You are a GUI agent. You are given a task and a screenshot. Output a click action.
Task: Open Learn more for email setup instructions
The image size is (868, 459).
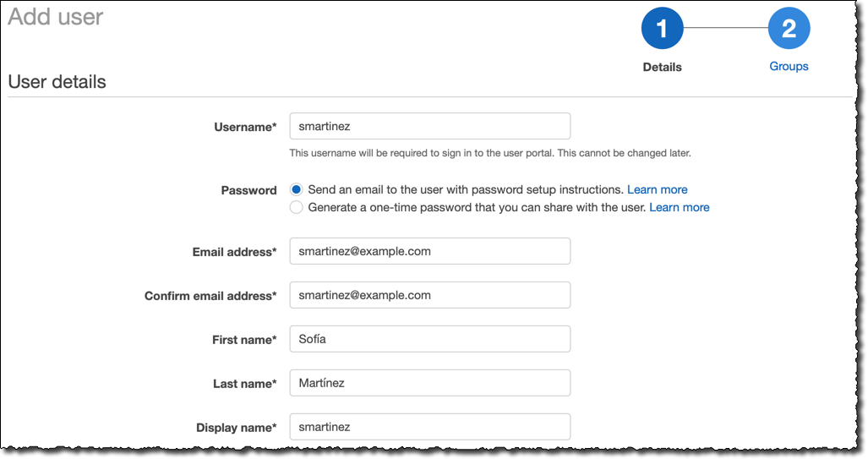click(x=657, y=189)
